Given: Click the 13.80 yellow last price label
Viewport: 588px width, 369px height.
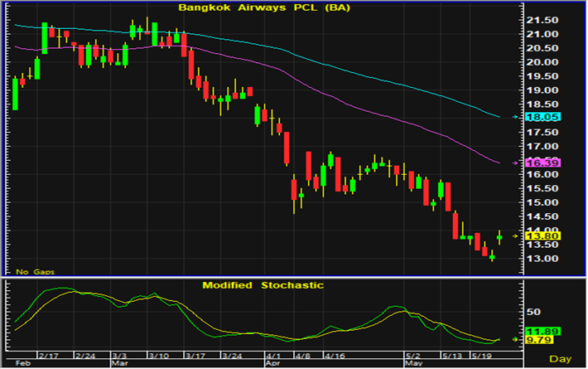Looking at the screenshot, I should click(543, 236).
